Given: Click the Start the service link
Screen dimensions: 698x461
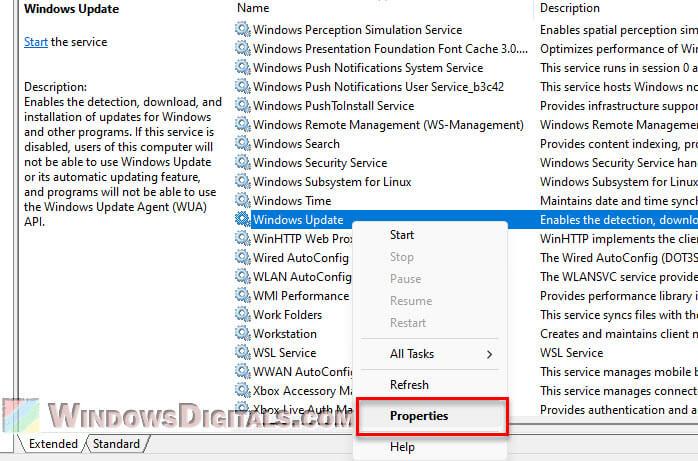Looking at the screenshot, I should [x=36, y=42].
